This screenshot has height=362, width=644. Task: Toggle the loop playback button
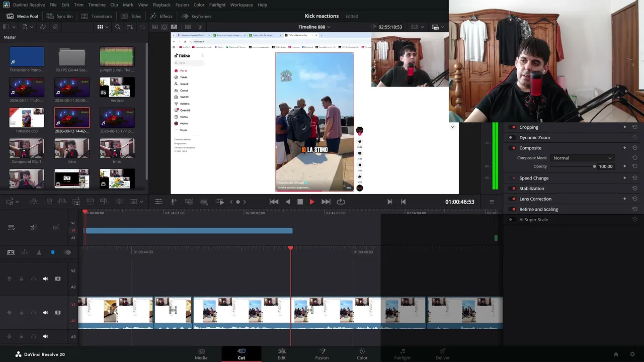[341, 202]
